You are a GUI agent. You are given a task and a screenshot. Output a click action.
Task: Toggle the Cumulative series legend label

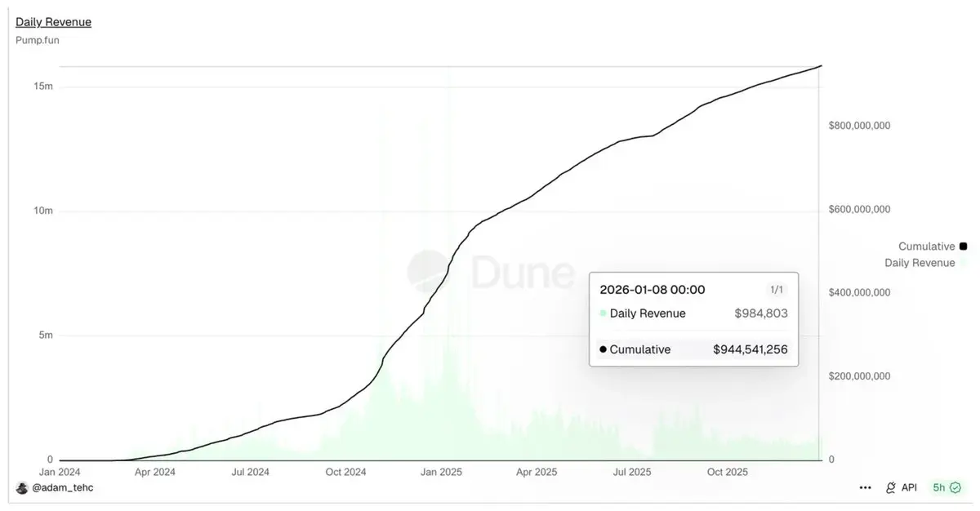926,247
